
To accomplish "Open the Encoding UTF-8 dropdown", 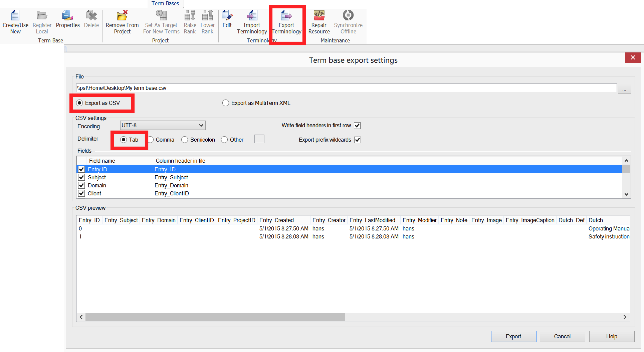I will (x=163, y=126).
